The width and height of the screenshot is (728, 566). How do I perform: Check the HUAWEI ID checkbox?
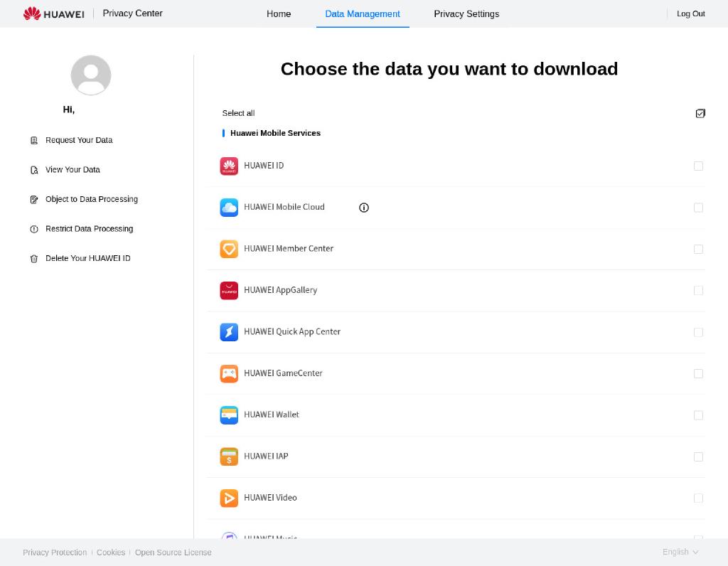pyautogui.click(x=698, y=166)
